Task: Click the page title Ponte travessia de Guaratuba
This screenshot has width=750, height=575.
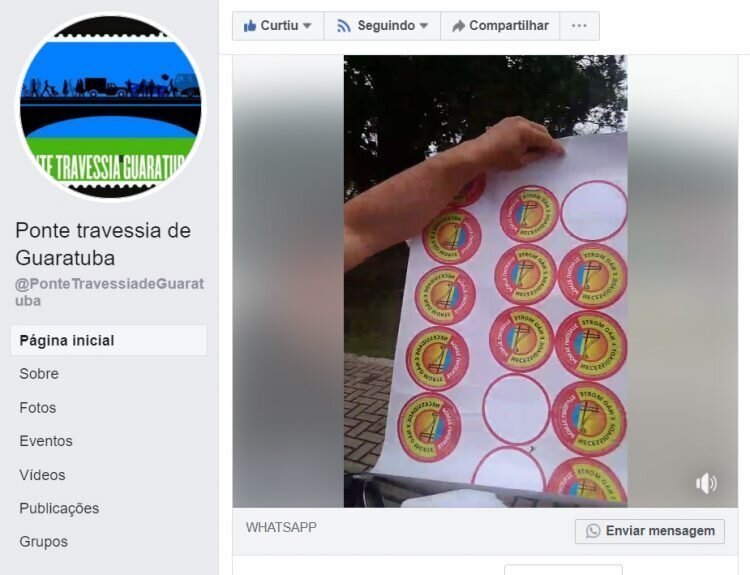Action: tap(103, 244)
